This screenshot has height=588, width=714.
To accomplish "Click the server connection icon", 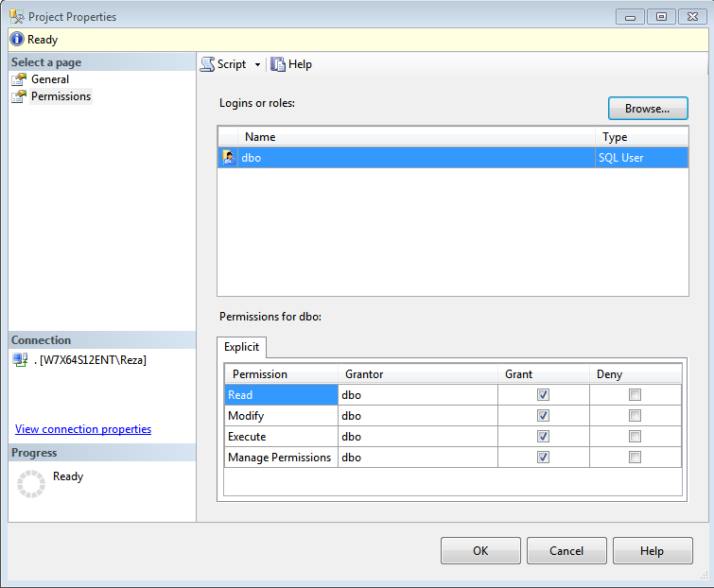I will (x=20, y=359).
